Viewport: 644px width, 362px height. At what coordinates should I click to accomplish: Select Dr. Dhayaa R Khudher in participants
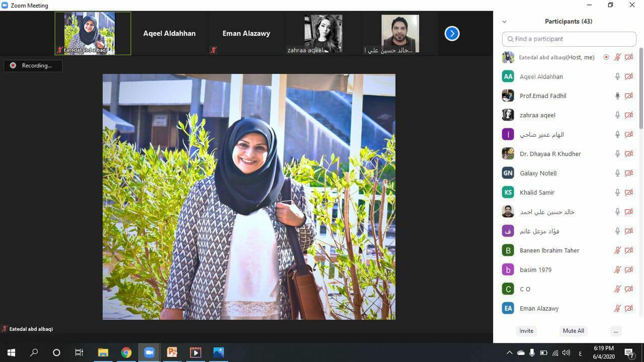point(550,154)
